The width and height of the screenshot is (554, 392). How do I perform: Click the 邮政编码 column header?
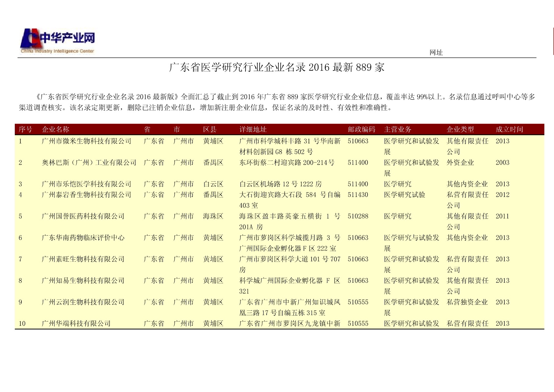(362, 129)
